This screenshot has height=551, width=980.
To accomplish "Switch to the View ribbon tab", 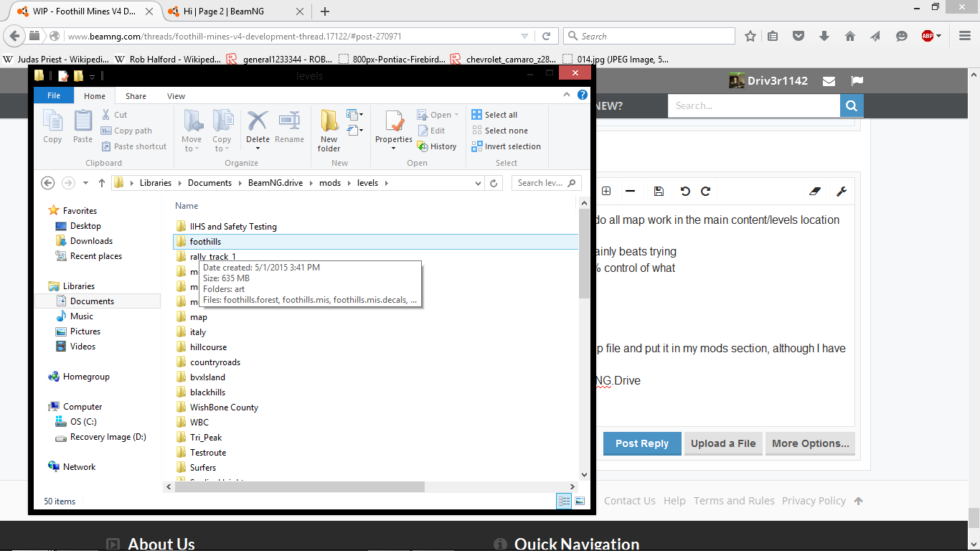I will click(x=176, y=96).
